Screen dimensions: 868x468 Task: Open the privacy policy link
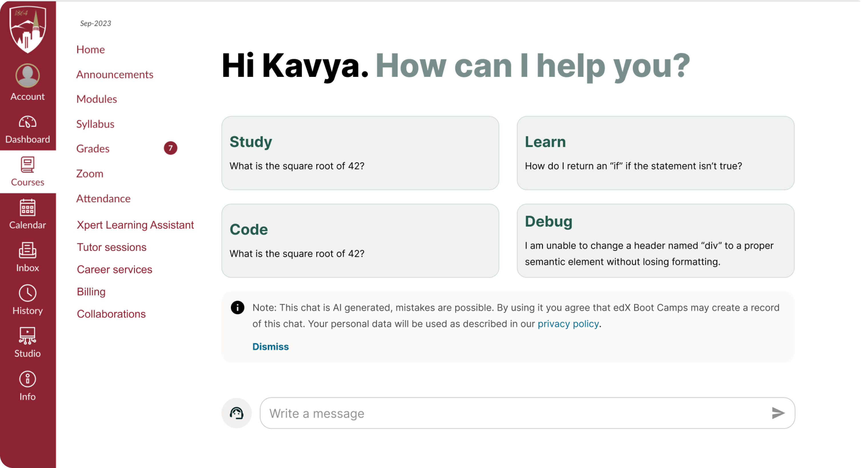568,324
